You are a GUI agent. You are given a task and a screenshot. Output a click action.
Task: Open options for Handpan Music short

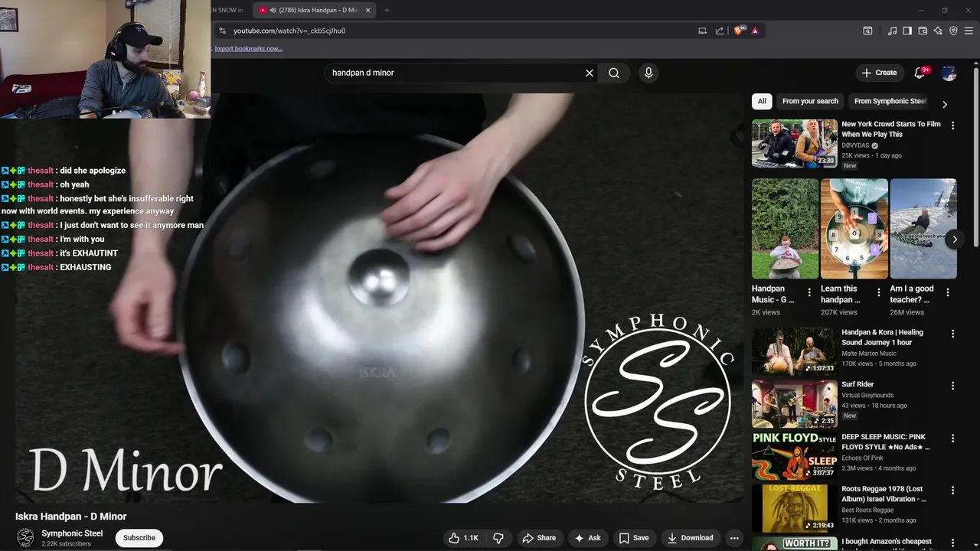pyautogui.click(x=809, y=292)
